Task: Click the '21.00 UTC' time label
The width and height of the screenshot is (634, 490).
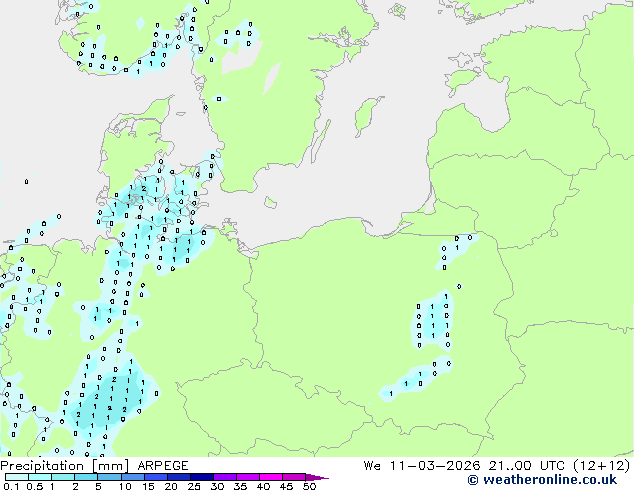Action: 526,466
